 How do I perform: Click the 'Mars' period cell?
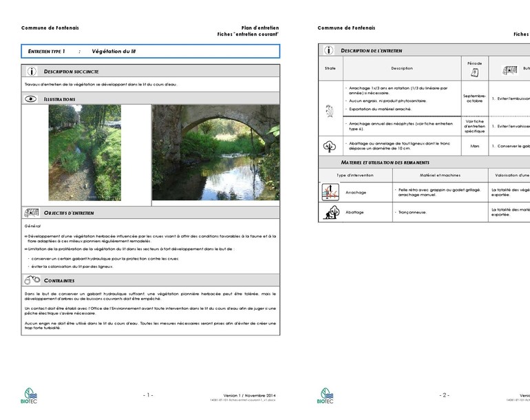click(x=474, y=146)
